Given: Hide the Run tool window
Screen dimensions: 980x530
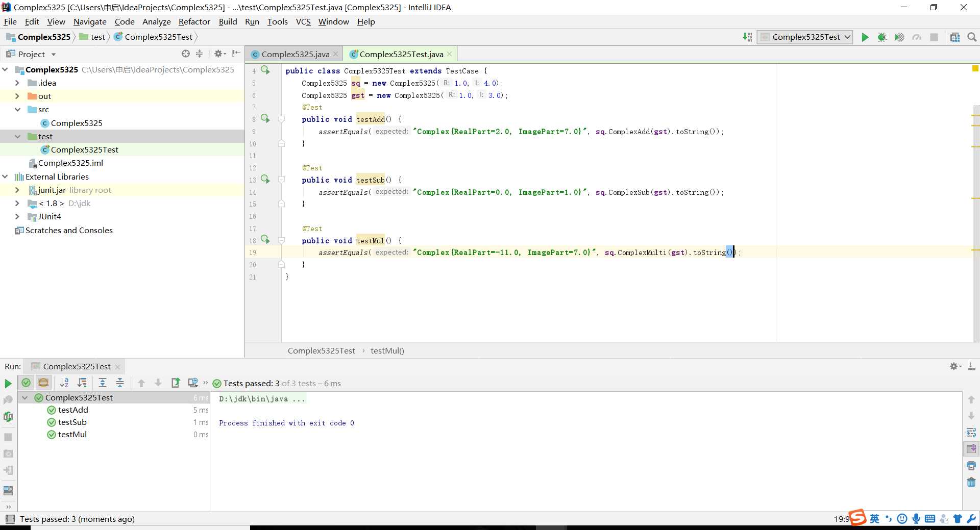Looking at the screenshot, I should (971, 366).
